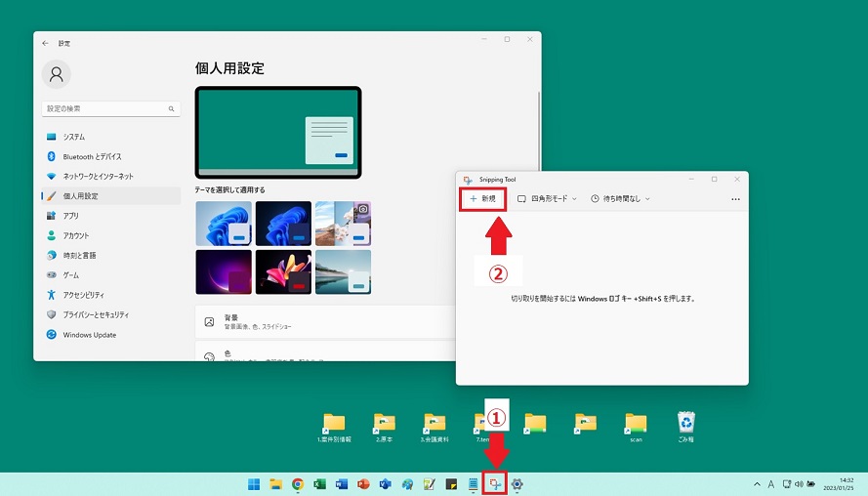Viewport: 868px width, 496px height.
Task: Open the 背景 background settings row
Action: tap(325, 321)
